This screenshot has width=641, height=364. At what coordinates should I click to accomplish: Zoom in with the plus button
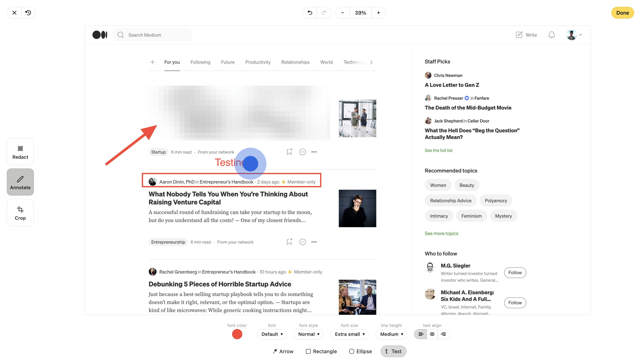click(x=378, y=13)
